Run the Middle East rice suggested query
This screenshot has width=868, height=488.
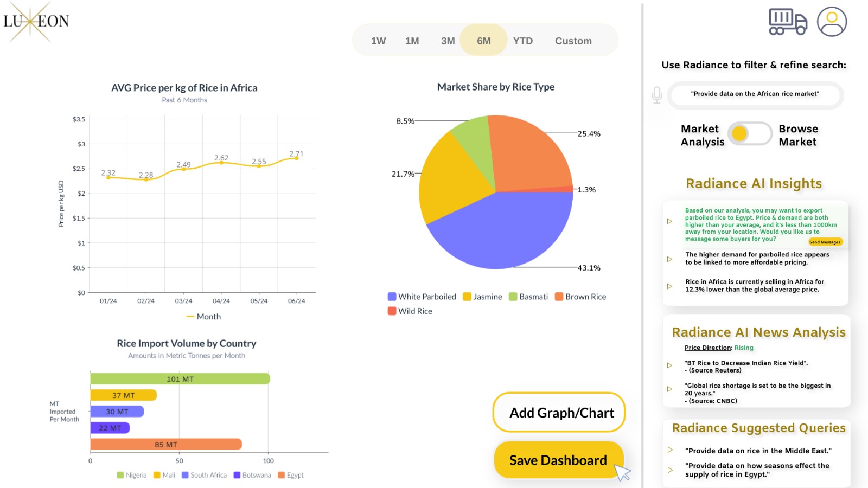pyautogui.click(x=758, y=451)
